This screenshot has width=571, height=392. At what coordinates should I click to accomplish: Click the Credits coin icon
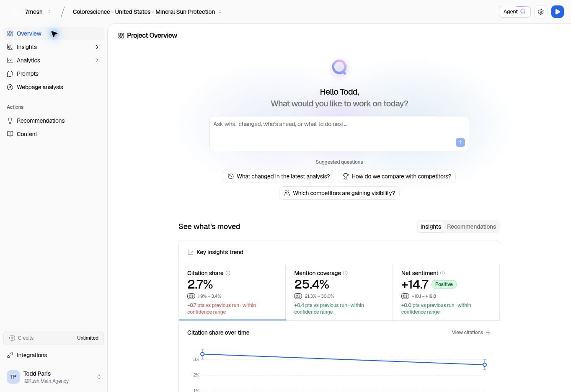12,338
